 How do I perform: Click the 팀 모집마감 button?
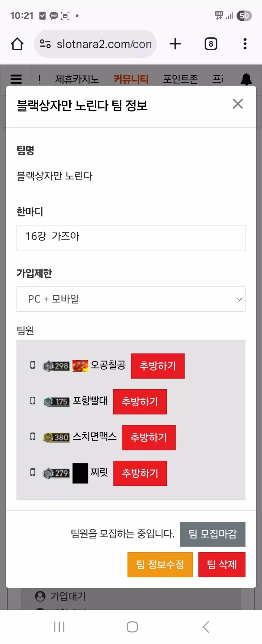213,534
